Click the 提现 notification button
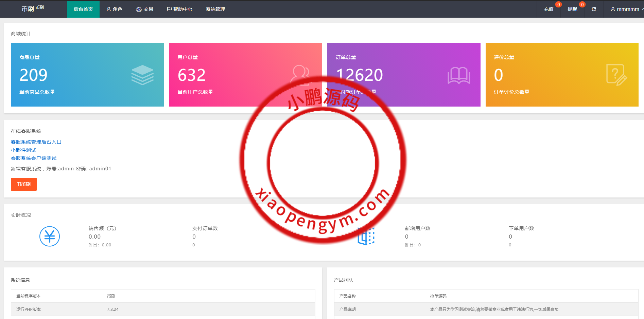The width and height of the screenshot is (644, 319). [x=572, y=9]
